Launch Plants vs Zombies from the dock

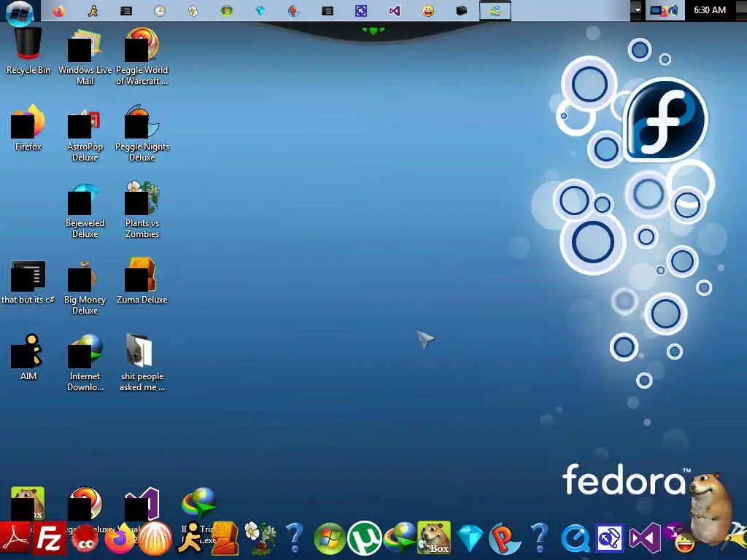(260, 539)
